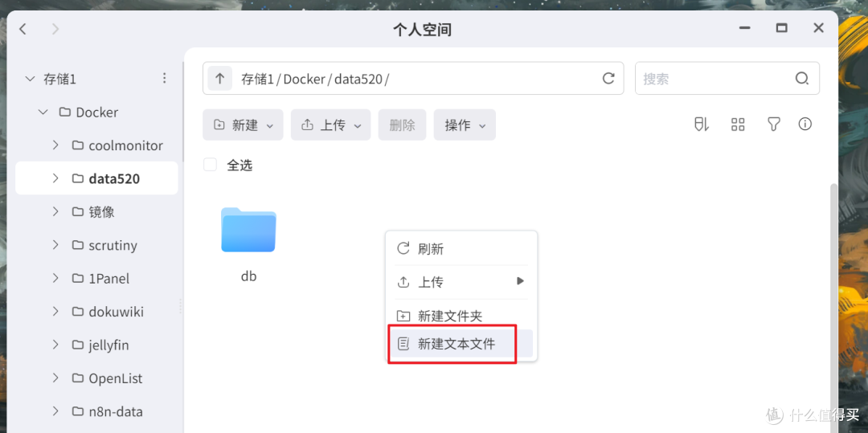868x433 pixels.
Task: Click the search magnifier icon
Action: (802, 79)
